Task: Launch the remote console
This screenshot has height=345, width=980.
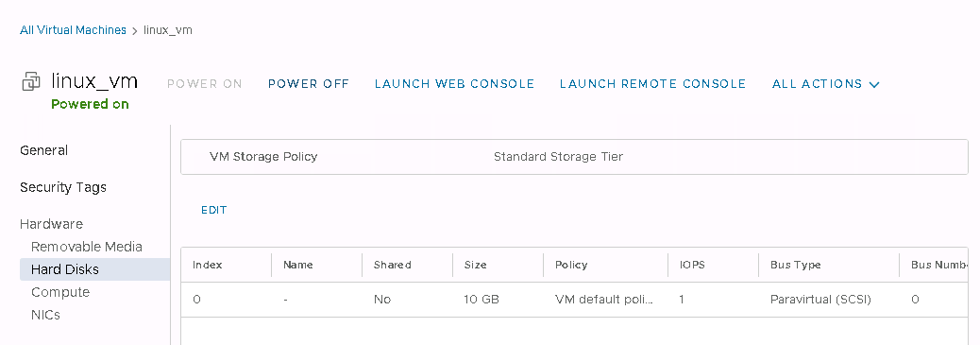Action: pyautogui.click(x=652, y=84)
